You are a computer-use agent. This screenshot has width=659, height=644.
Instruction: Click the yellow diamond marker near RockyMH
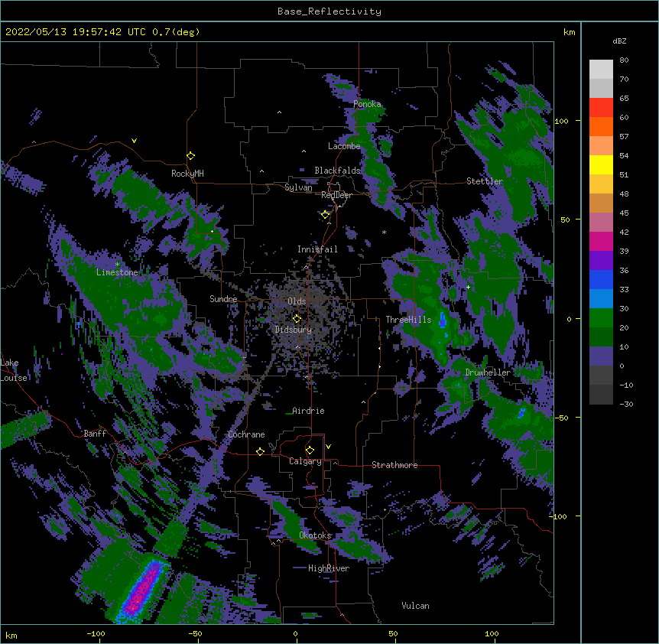(191, 156)
